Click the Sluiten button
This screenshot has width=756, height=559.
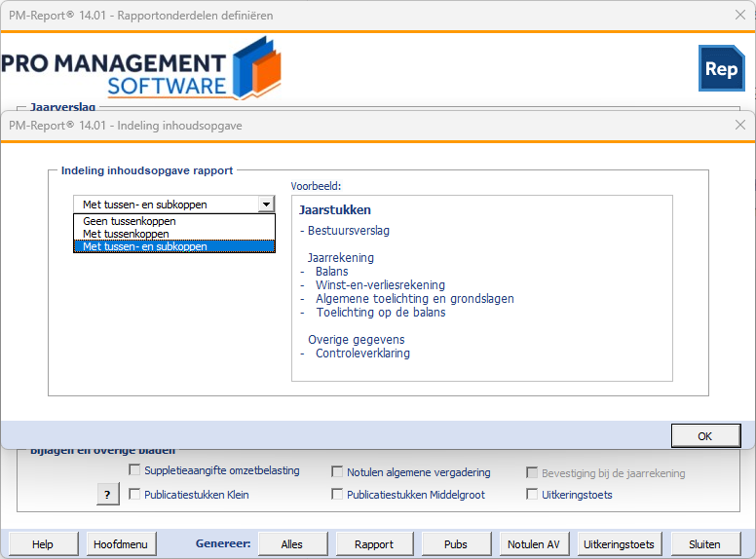coord(706,544)
